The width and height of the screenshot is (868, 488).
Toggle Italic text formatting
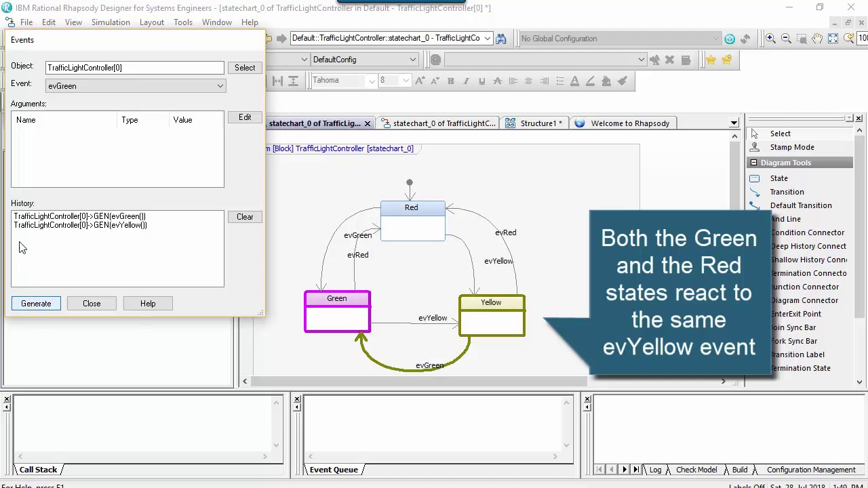tap(466, 81)
